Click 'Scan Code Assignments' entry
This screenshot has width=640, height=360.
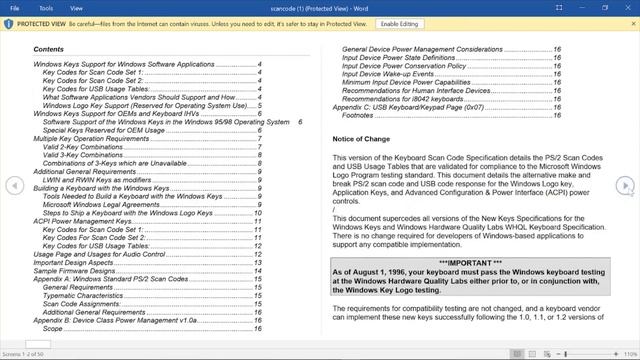click(152, 304)
